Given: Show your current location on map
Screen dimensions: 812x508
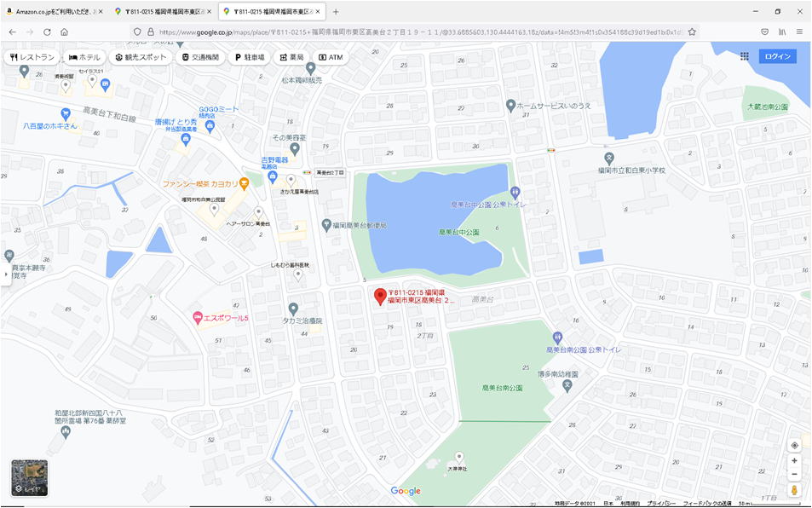Looking at the screenshot, I should (794, 445).
